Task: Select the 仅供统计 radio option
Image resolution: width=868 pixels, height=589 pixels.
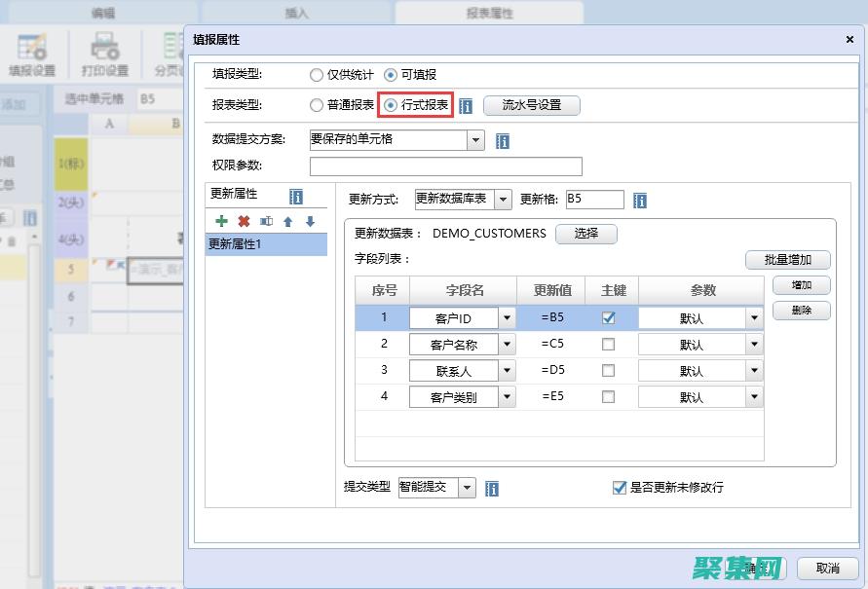Action: (317, 74)
